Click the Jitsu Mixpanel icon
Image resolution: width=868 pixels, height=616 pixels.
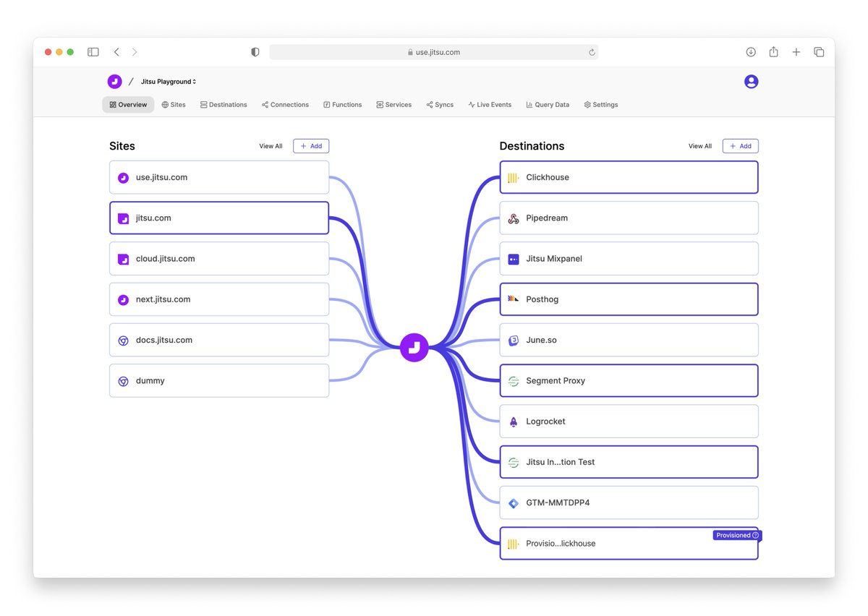coord(513,259)
